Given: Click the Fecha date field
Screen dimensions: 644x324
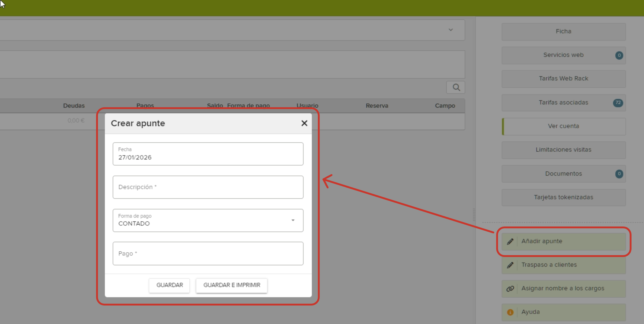Looking at the screenshot, I should [208, 154].
